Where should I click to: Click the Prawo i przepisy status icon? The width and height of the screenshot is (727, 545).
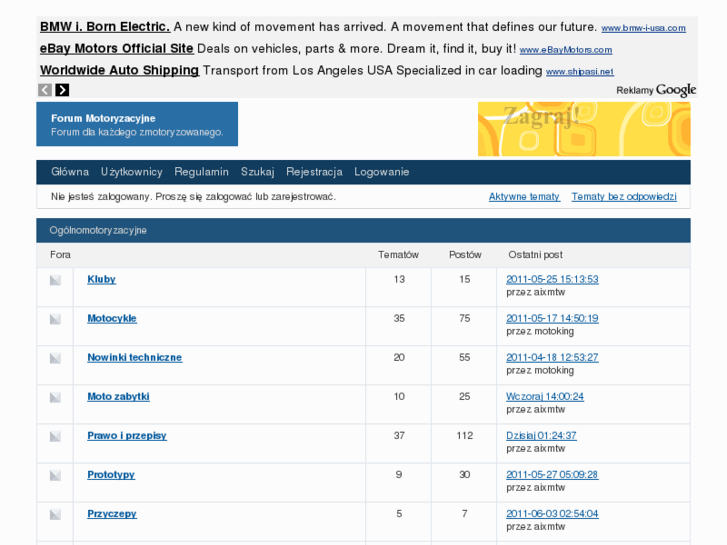[x=55, y=436]
